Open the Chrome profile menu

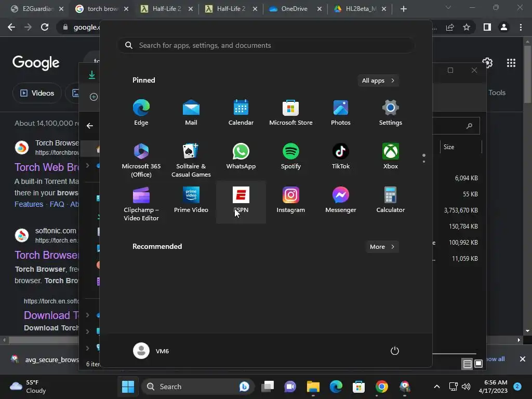(504, 27)
